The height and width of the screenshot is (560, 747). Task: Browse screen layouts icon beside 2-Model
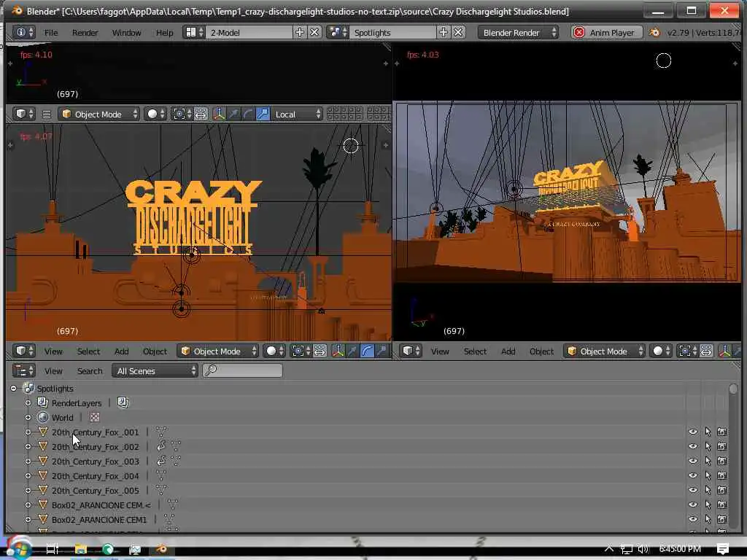point(194,32)
